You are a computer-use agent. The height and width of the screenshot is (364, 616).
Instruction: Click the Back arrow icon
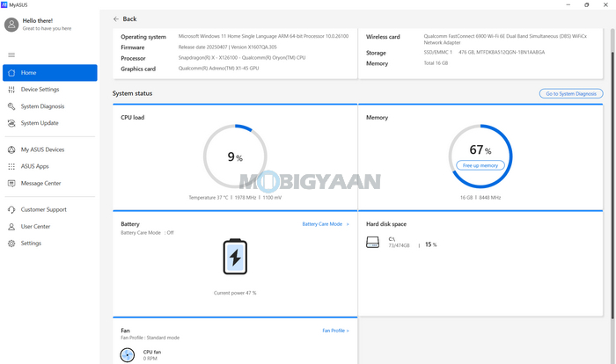point(116,18)
